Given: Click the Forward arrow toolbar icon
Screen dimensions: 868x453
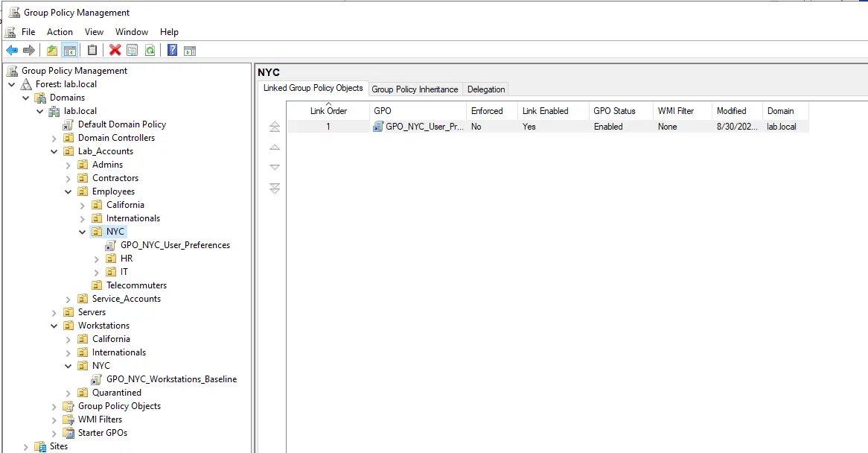Looking at the screenshot, I should 29,51.
